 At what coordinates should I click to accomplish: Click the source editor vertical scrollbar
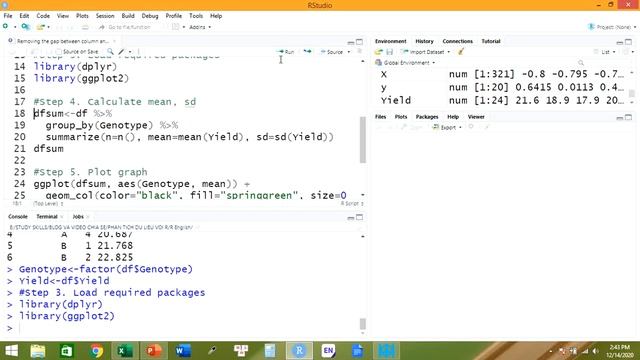coord(363,140)
